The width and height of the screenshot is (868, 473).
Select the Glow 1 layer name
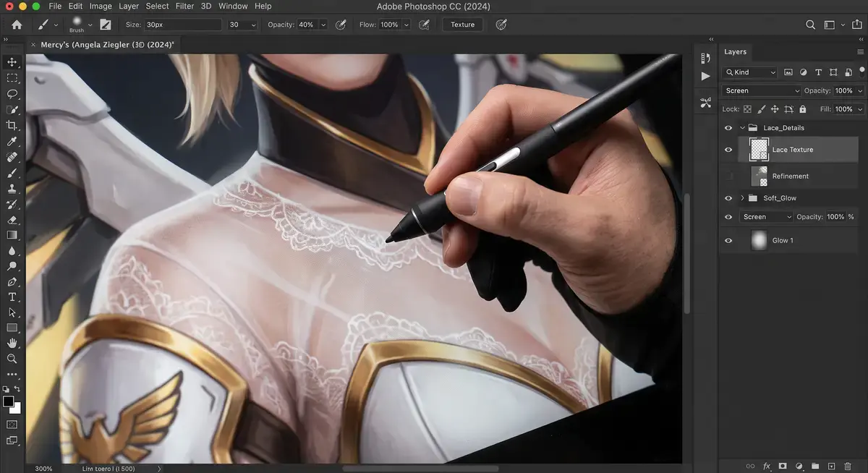click(x=783, y=240)
